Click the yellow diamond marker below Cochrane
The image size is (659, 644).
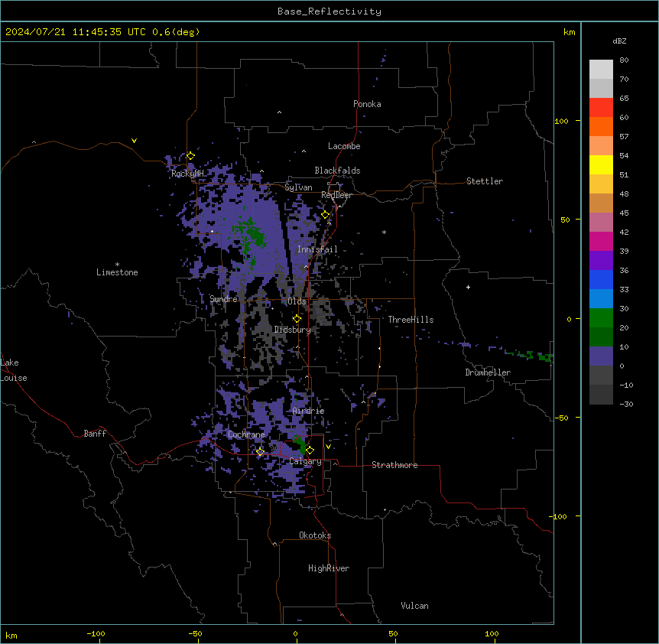(x=260, y=452)
